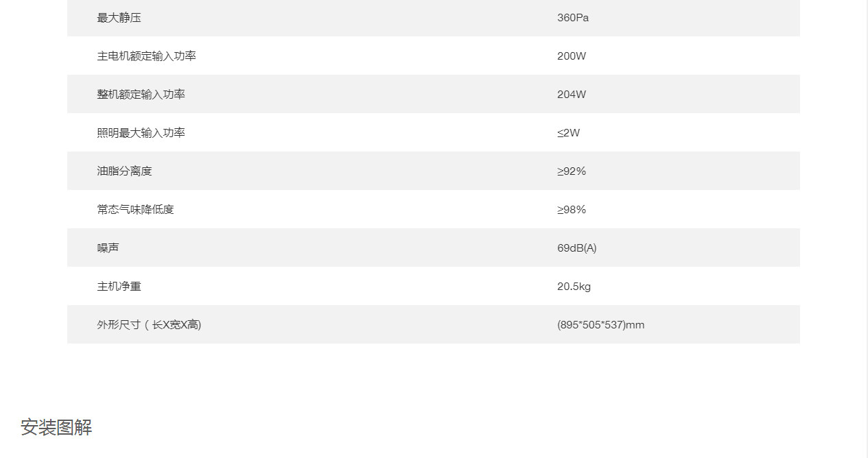Click the ≥98% value
868x458 pixels.
pos(571,210)
